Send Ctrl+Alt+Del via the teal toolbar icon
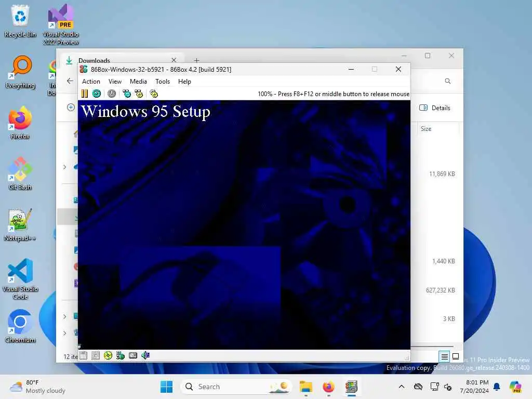This screenshot has width=532, height=399. coord(127,94)
